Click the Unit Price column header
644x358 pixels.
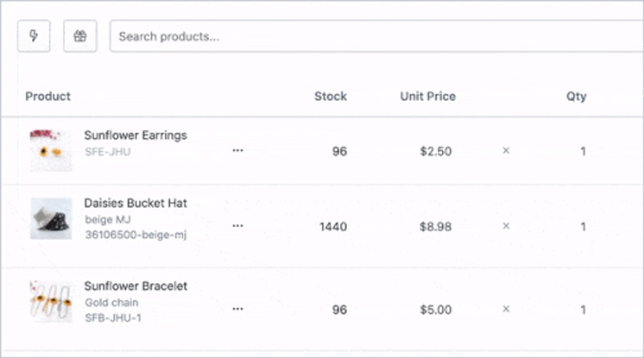click(x=428, y=96)
